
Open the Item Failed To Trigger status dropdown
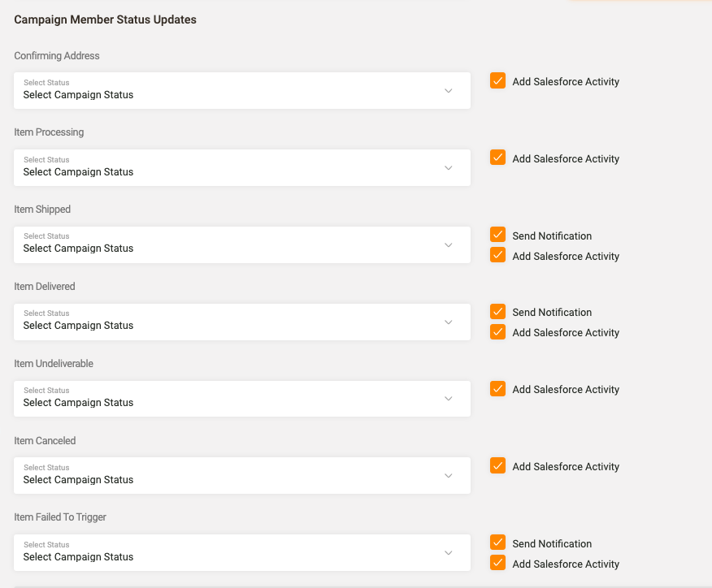tap(241, 552)
